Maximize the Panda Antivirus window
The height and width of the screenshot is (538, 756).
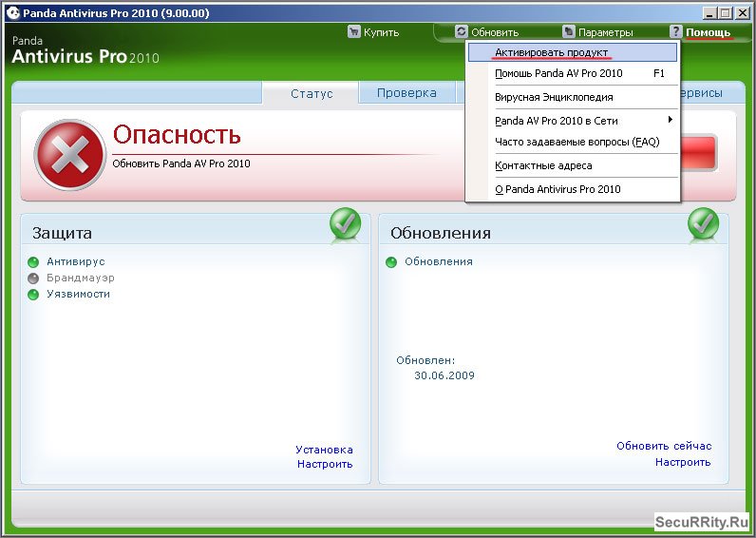point(726,13)
